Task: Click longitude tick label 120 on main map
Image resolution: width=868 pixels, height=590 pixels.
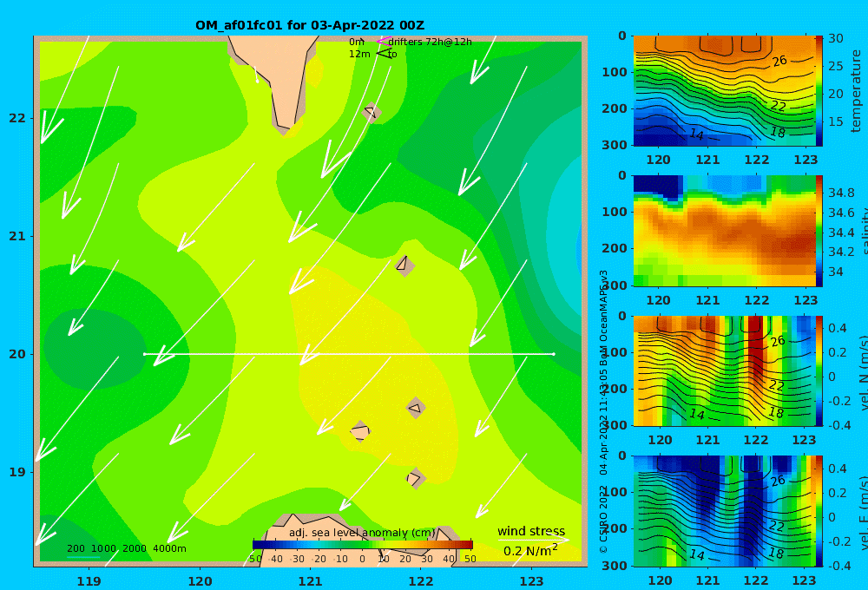Action: (200, 581)
